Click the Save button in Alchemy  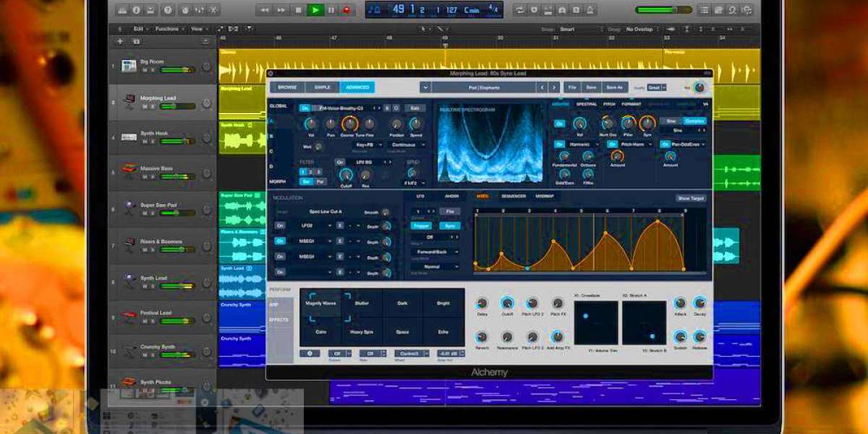coord(591,87)
